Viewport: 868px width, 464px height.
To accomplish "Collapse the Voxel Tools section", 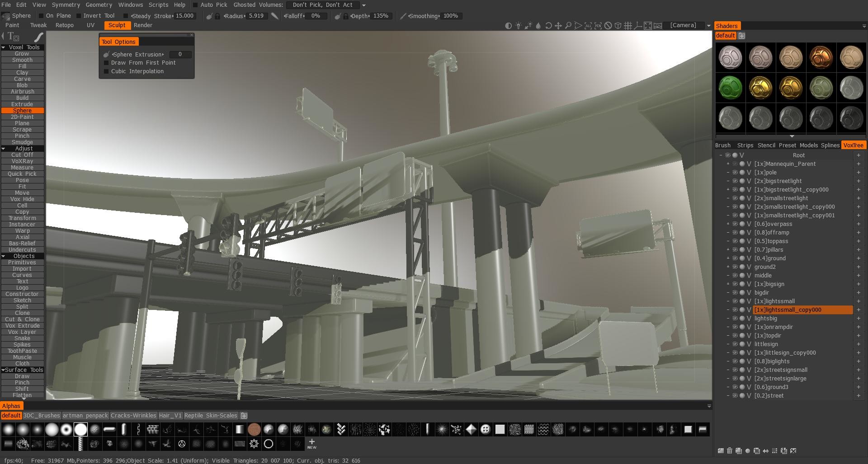I will (x=4, y=47).
